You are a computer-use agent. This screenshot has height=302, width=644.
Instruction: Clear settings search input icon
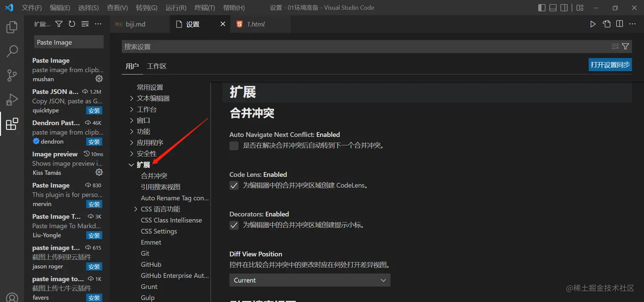coord(615,46)
